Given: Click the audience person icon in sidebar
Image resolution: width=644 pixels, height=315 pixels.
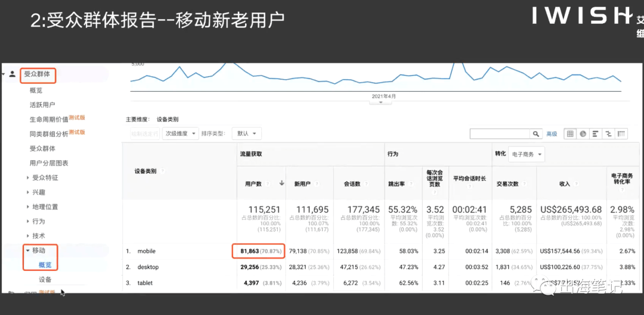Looking at the screenshot, I should [13, 74].
